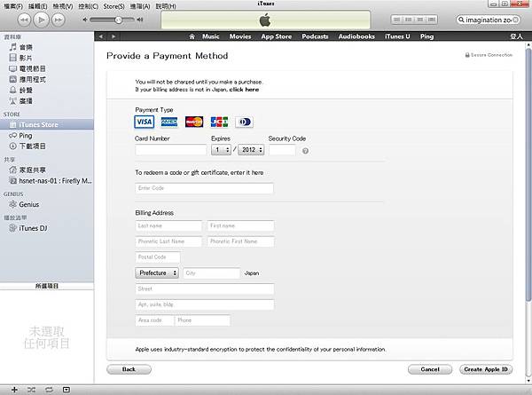The image size is (532, 395).
Task: Click the Create Apple ID button
Action: coord(486,369)
